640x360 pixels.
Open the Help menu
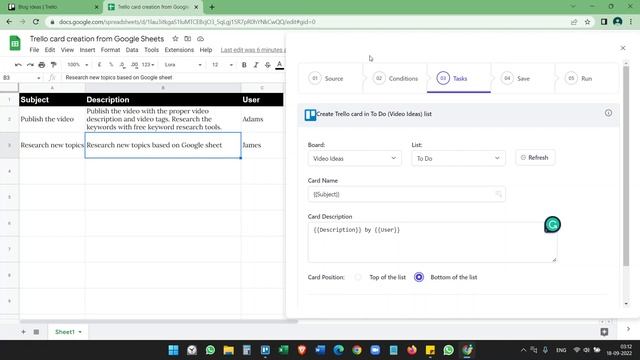206,50
